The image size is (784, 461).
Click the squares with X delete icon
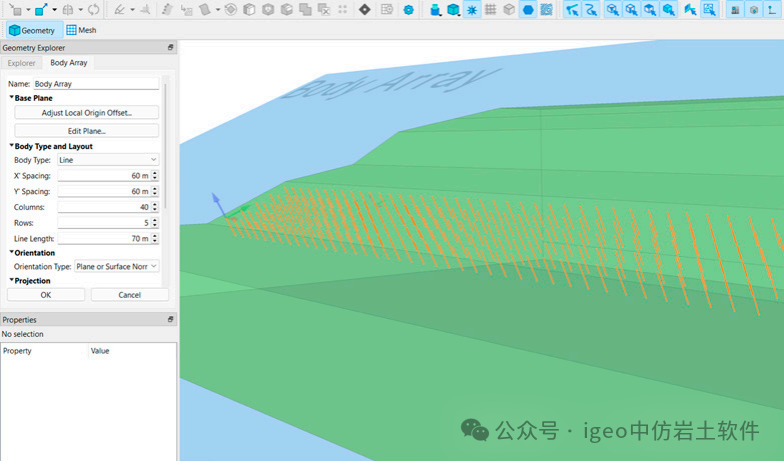[324, 10]
